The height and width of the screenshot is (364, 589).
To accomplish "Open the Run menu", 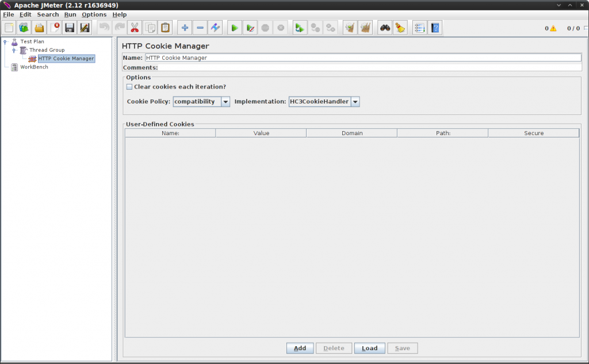I will 70,14.
